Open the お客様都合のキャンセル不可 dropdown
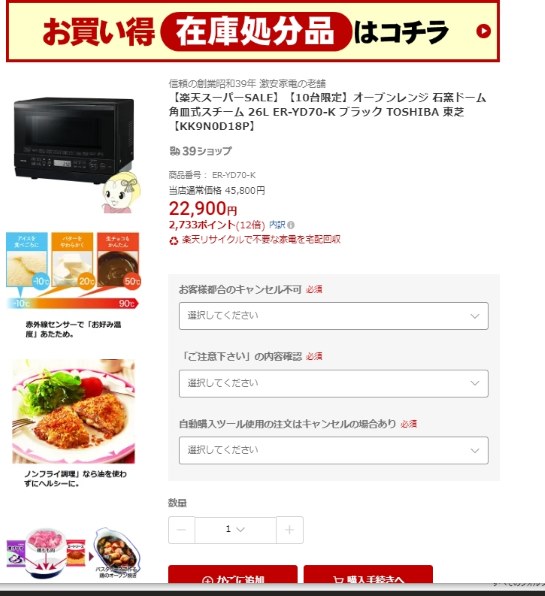The width and height of the screenshot is (545, 596). click(334, 316)
